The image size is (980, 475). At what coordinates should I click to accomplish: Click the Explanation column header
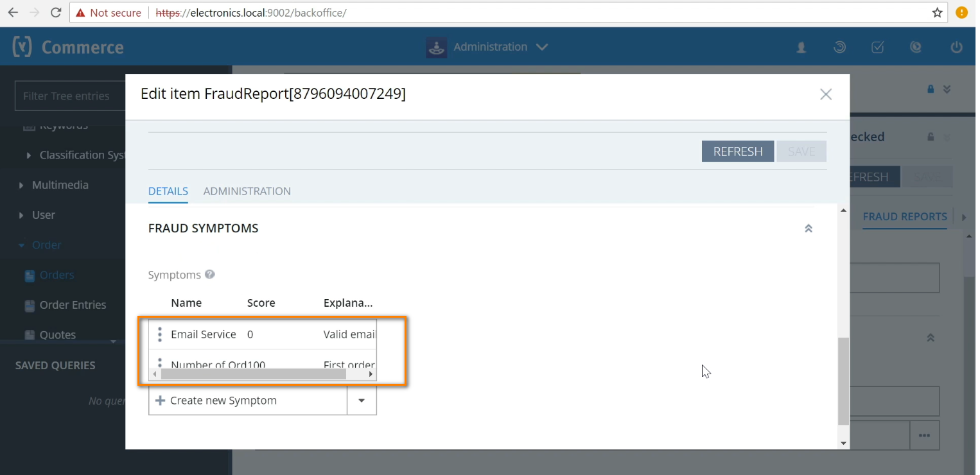click(348, 303)
